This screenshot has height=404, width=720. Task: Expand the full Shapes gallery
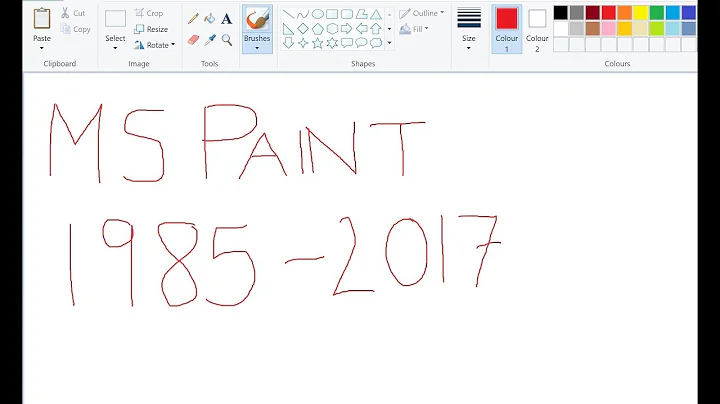tap(389, 43)
